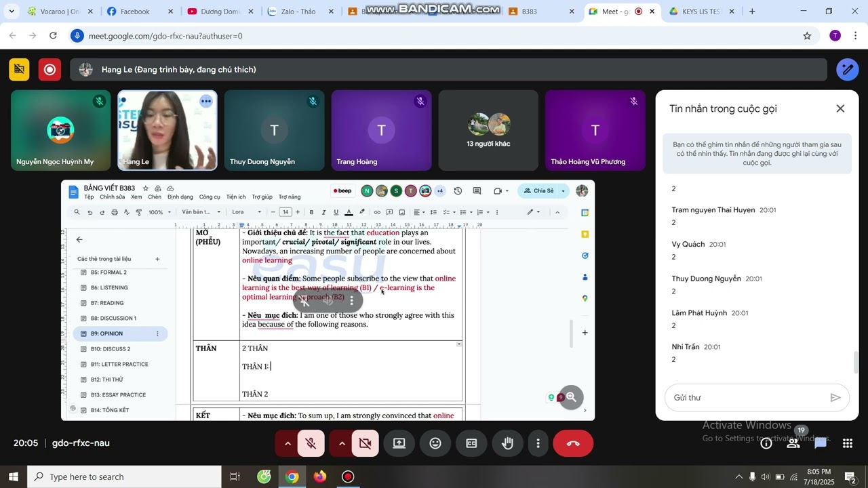Click the Chia sẻ share button
The width and height of the screenshot is (868, 488).
(538, 191)
